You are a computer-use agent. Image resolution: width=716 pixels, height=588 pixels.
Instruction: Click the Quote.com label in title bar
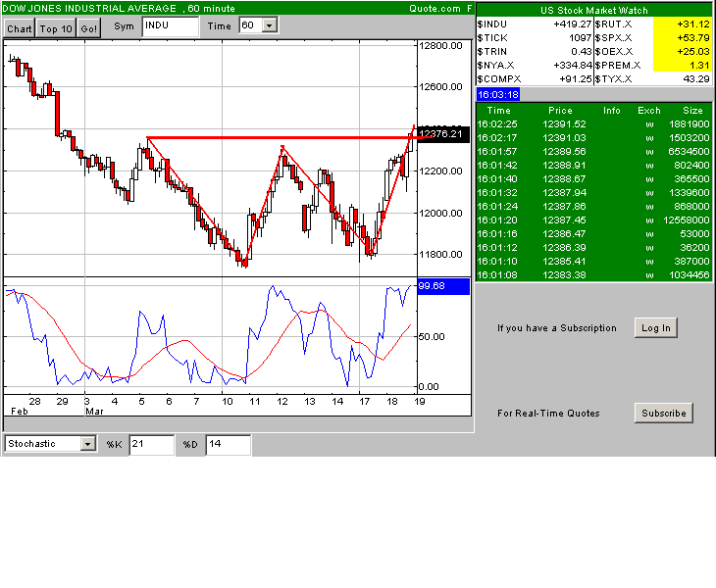point(435,8)
